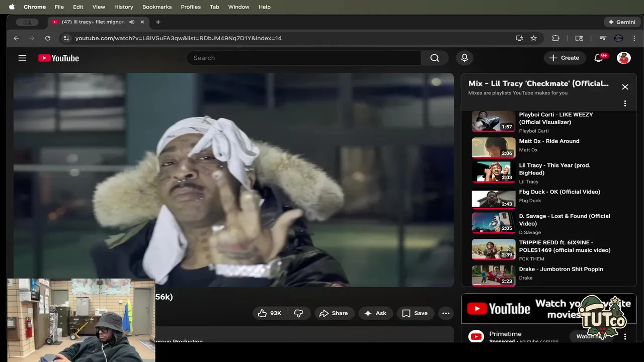This screenshot has height=362, width=644.
Task: Click the D Savage channel name
Action: tap(530, 232)
